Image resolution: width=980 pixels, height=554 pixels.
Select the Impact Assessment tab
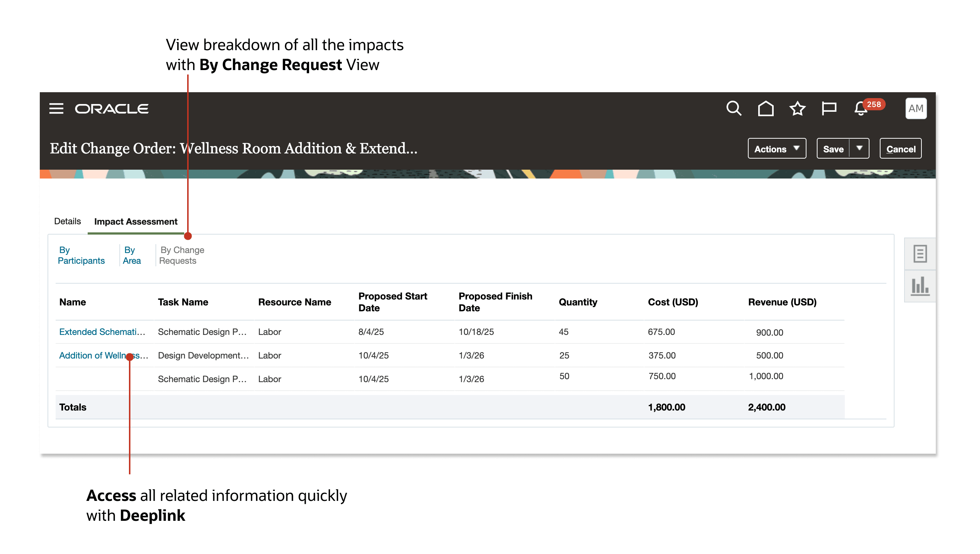click(136, 222)
